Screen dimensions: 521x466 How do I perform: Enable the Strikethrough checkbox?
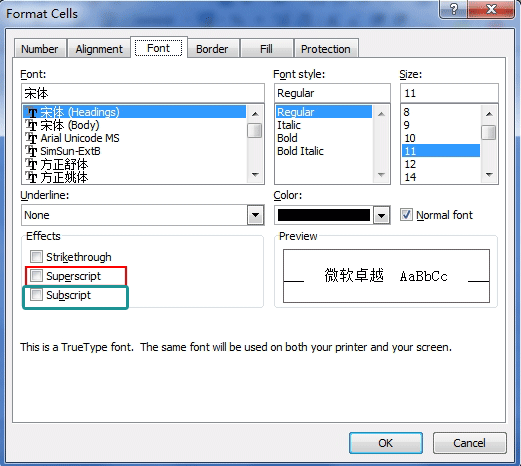click(36, 257)
